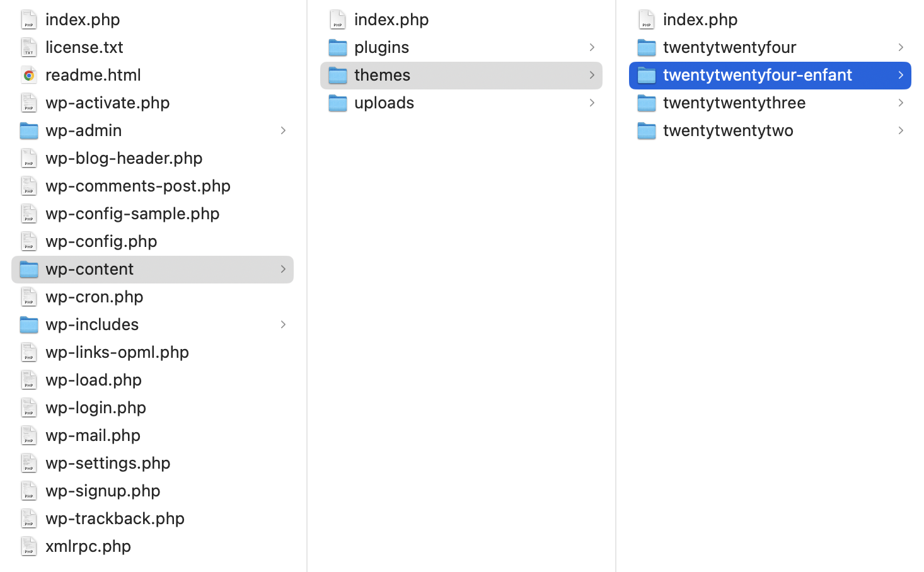Expand the wp-admin folder chevron
This screenshot has height=572, width=924.
(x=283, y=130)
